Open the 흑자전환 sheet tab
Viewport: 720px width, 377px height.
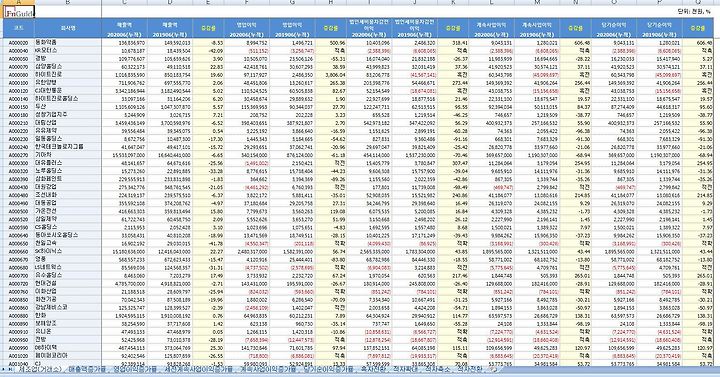click(373, 369)
